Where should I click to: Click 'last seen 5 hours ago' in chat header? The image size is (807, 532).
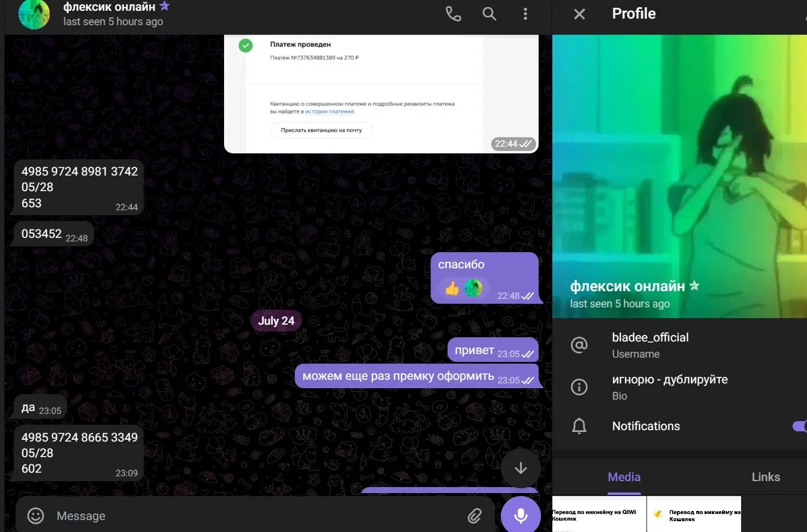[113, 22]
